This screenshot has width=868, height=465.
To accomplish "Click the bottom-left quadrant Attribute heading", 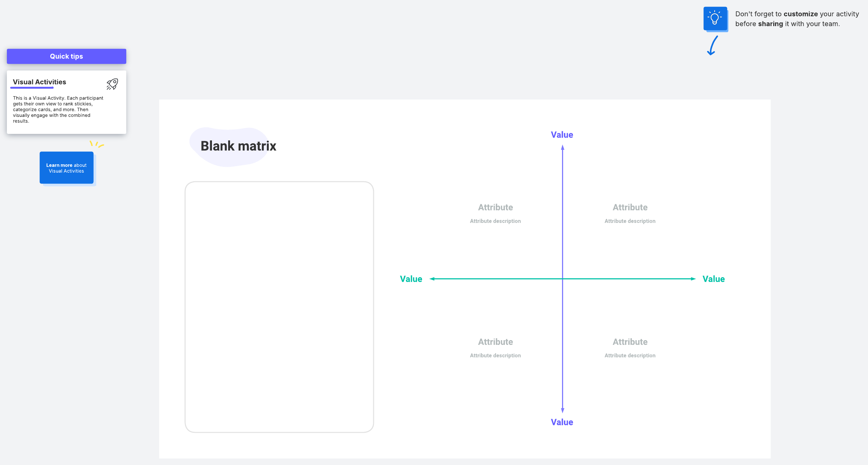I will point(495,342).
